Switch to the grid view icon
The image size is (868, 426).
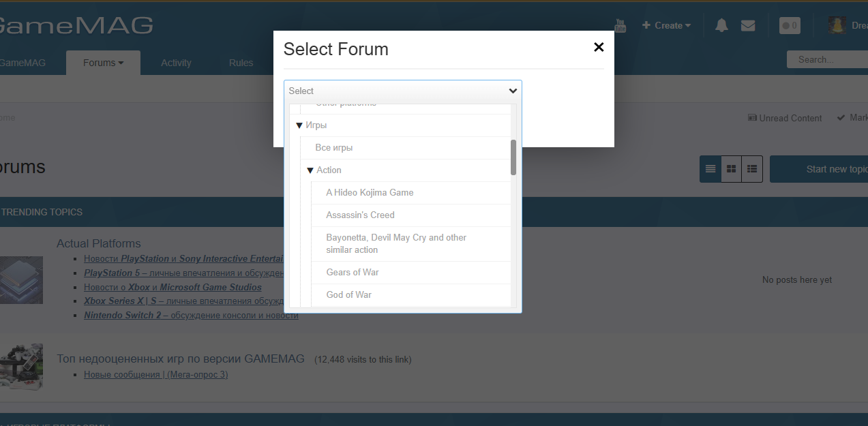732,169
